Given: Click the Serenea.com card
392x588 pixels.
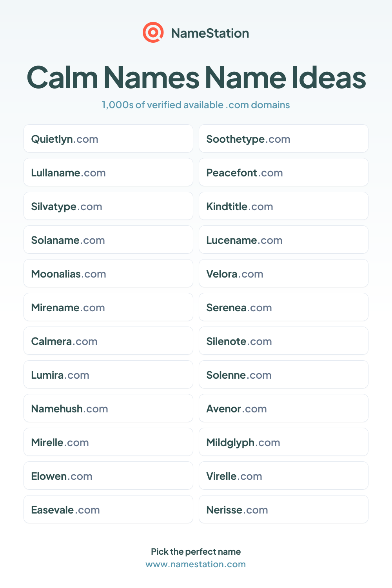Looking at the screenshot, I should point(283,307).
